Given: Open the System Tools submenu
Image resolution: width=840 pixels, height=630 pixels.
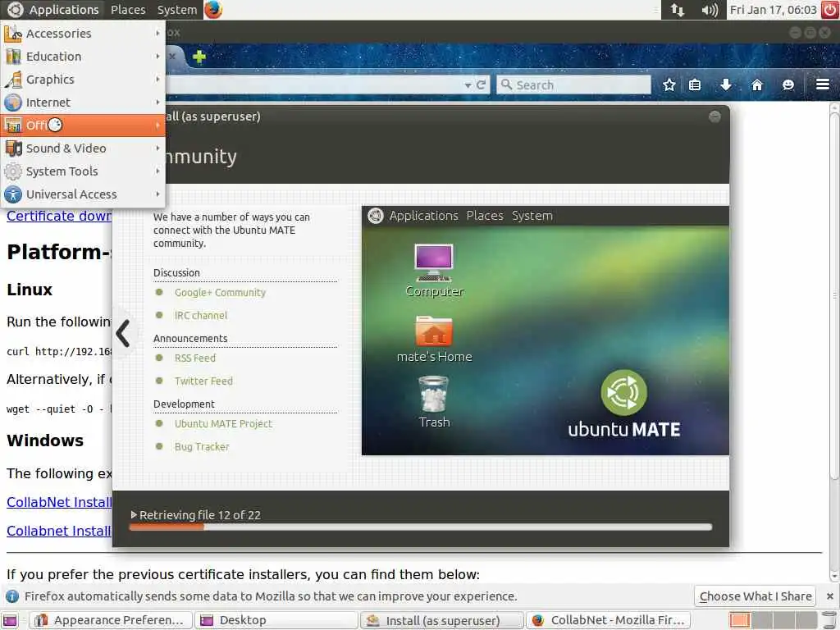Looking at the screenshot, I should [83, 171].
